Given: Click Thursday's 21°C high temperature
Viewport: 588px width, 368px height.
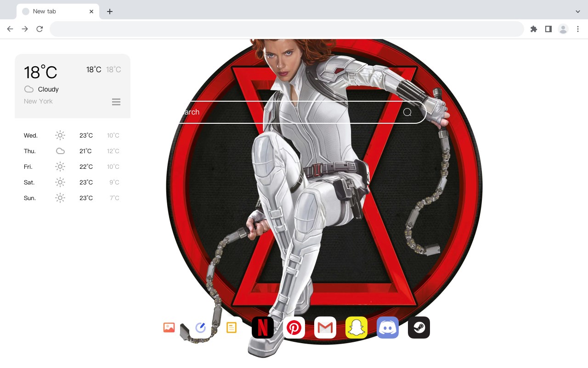Looking at the screenshot, I should 85,151.
